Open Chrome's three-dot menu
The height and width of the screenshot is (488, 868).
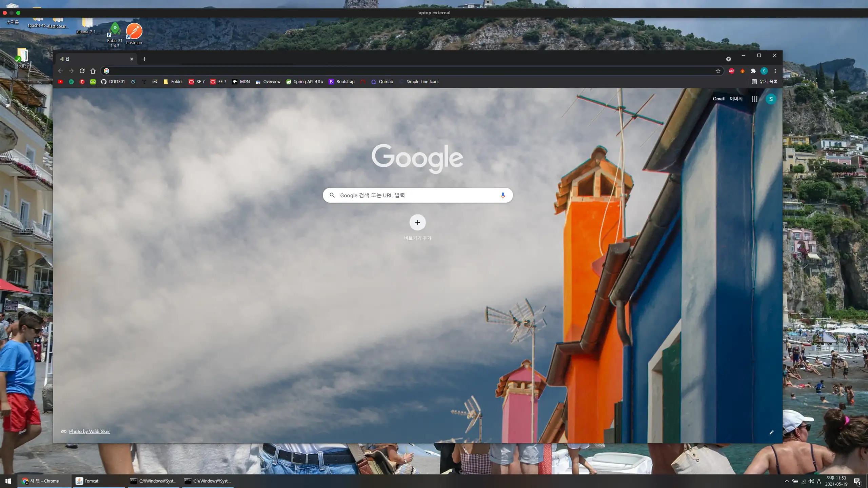tap(775, 71)
